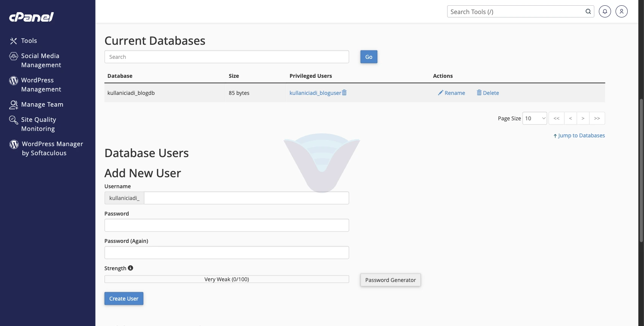Viewport: 644px width, 326px height.
Task: Click the Current Databases search box
Action: [x=227, y=57]
